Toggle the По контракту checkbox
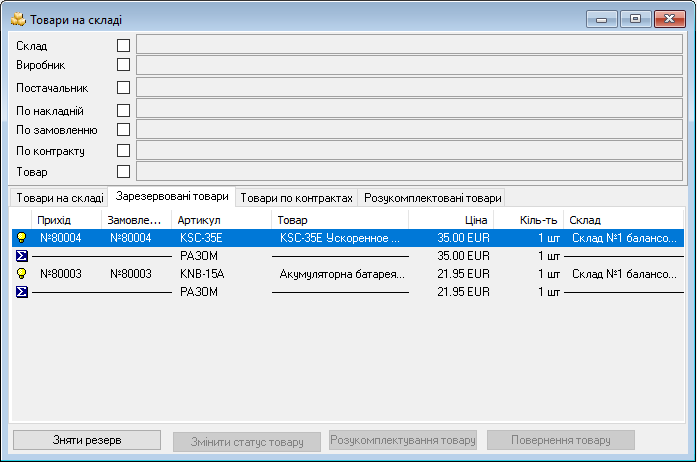 (124, 151)
